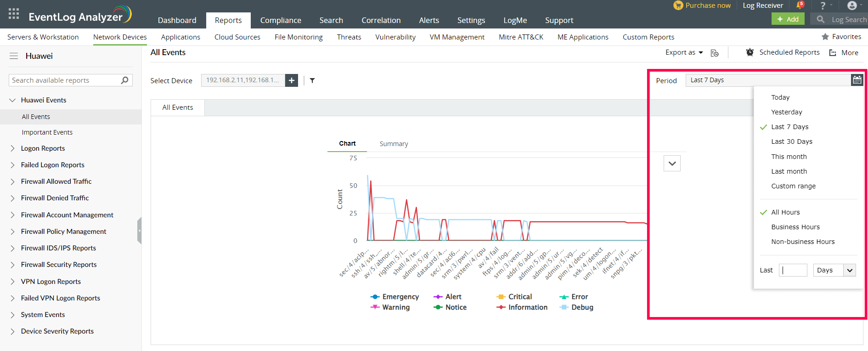The width and height of the screenshot is (868, 351).
Task: Click the green Add button
Action: tap(788, 19)
